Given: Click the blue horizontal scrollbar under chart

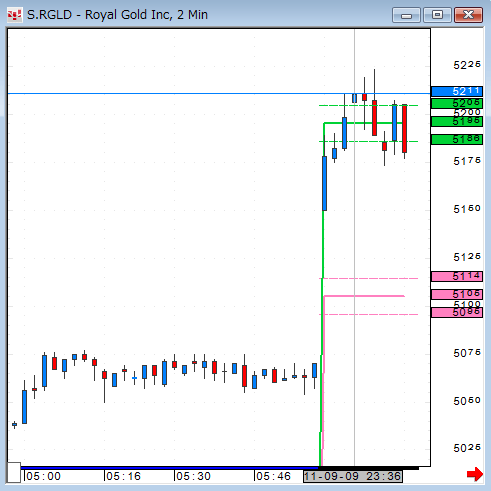Looking at the screenshot, I should tap(169, 468).
